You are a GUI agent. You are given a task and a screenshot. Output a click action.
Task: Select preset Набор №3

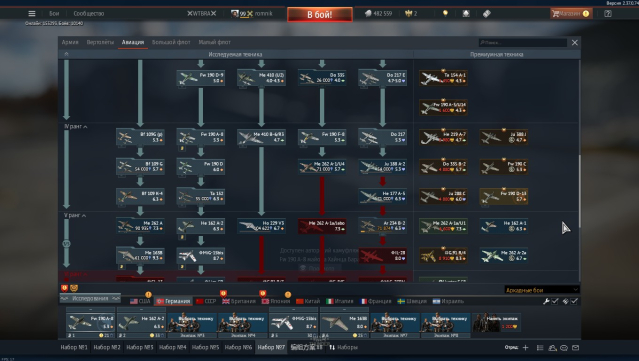[x=140, y=347]
